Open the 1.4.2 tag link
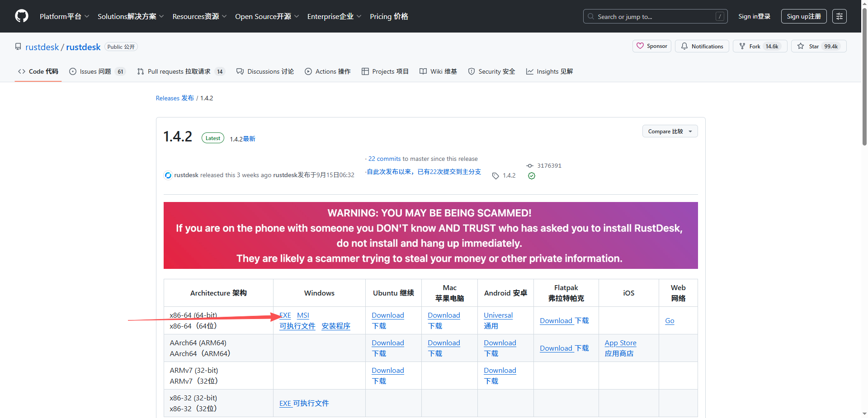868x418 pixels. click(x=504, y=175)
